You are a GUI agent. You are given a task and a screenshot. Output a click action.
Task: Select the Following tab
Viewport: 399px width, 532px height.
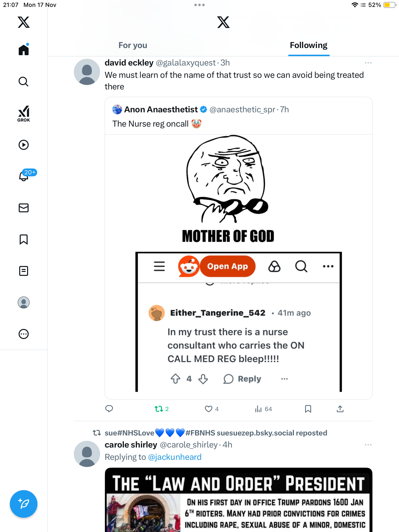309,45
